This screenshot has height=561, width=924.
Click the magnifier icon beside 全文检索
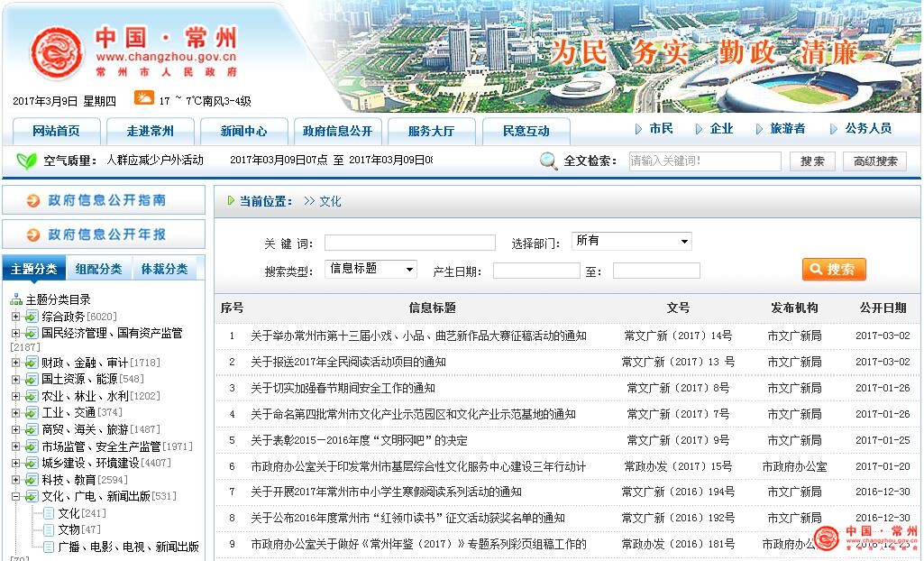click(x=548, y=161)
